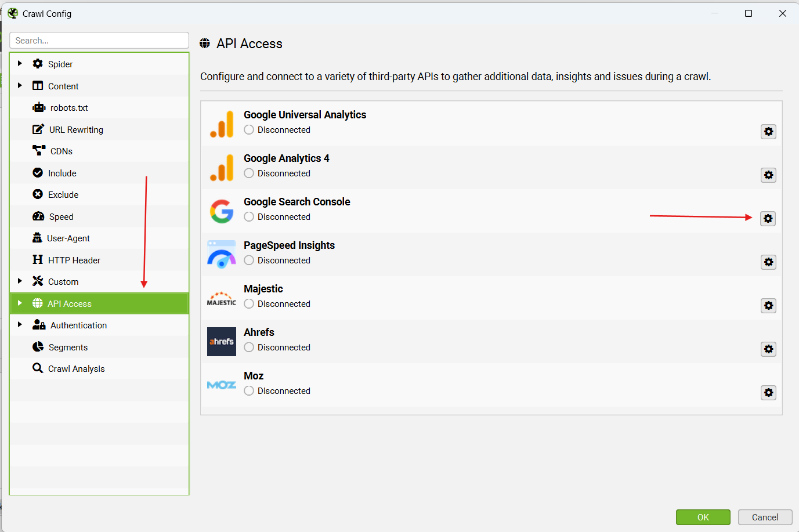The image size is (799, 532).
Task: Click Google Universal Analytics gear icon
Action: [x=768, y=132]
